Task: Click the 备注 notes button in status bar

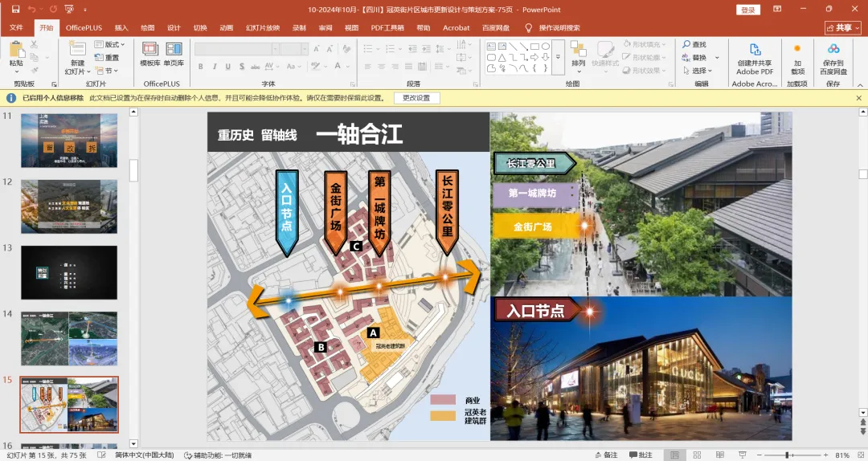Action: tap(606, 455)
